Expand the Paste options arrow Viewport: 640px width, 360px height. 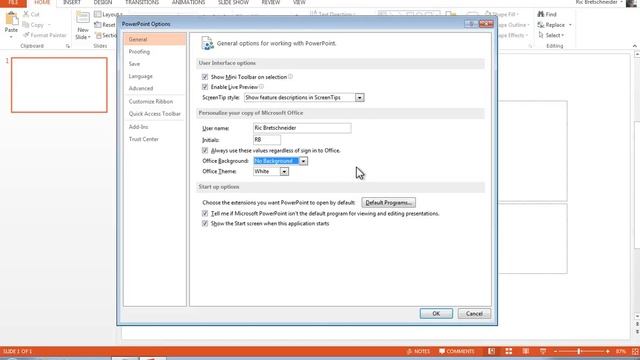tap(11, 36)
